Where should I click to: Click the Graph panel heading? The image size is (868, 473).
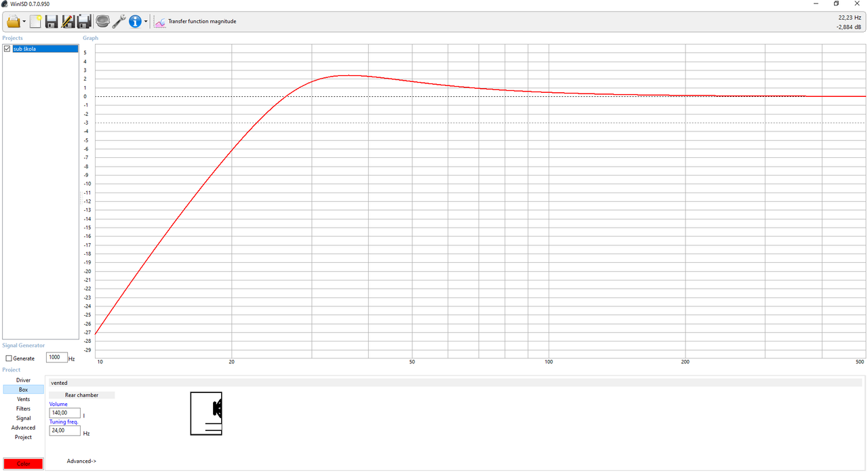(90, 38)
